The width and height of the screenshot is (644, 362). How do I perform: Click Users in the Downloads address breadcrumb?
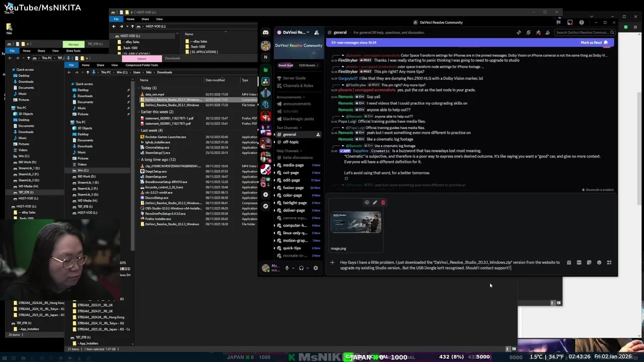point(137,72)
